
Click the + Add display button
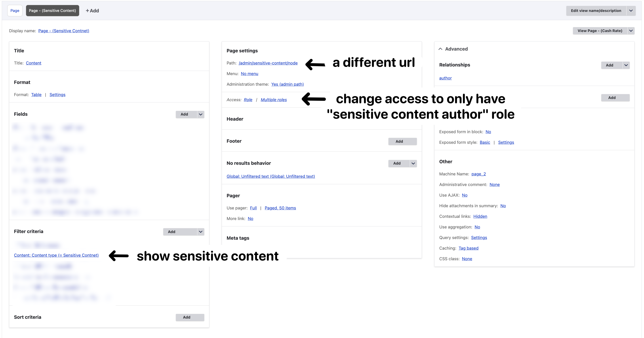92,11
